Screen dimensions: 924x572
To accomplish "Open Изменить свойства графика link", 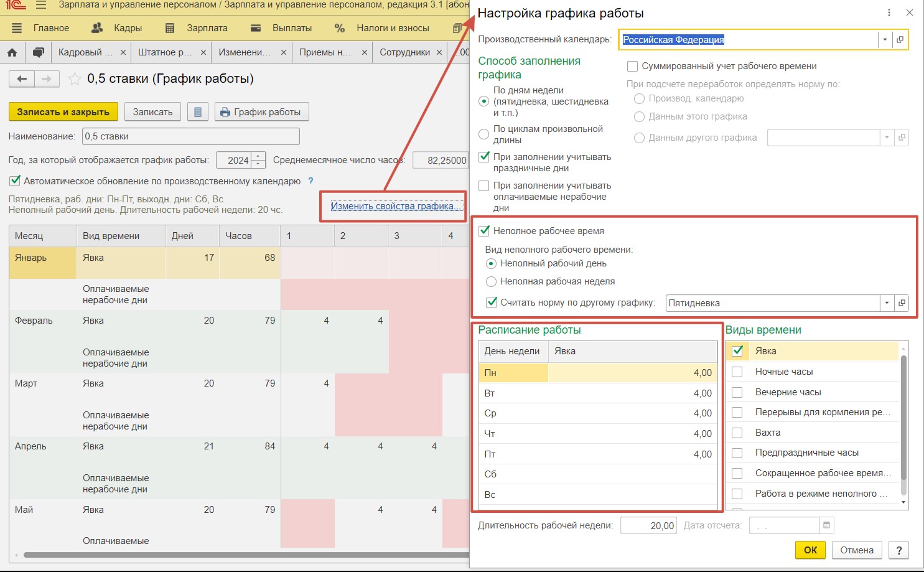I will [396, 206].
